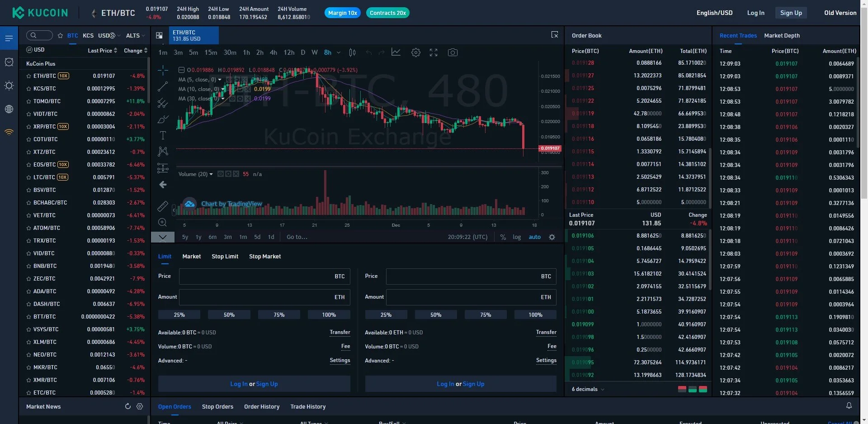Select the text annotation tool

pos(163,135)
